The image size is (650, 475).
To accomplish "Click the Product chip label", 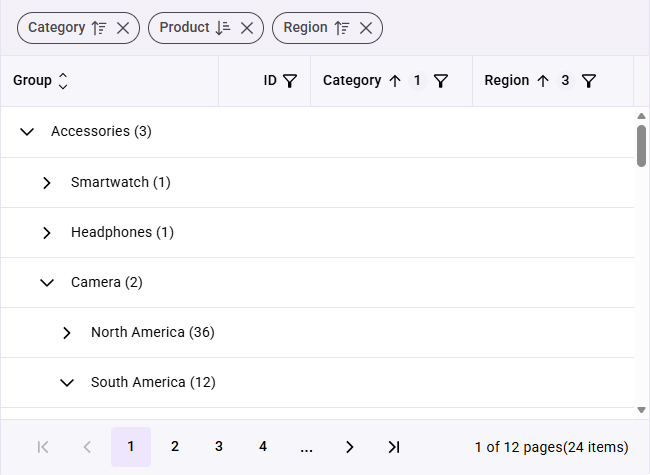I will (184, 27).
